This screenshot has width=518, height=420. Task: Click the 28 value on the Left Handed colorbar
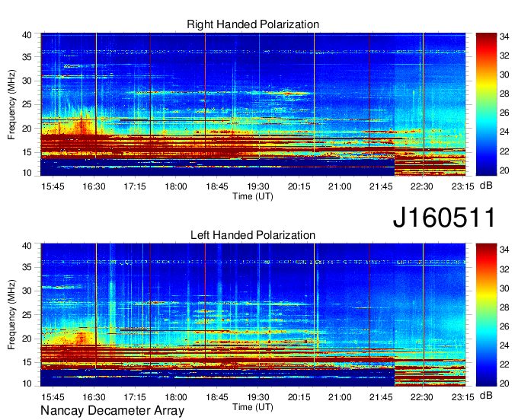[504, 307]
